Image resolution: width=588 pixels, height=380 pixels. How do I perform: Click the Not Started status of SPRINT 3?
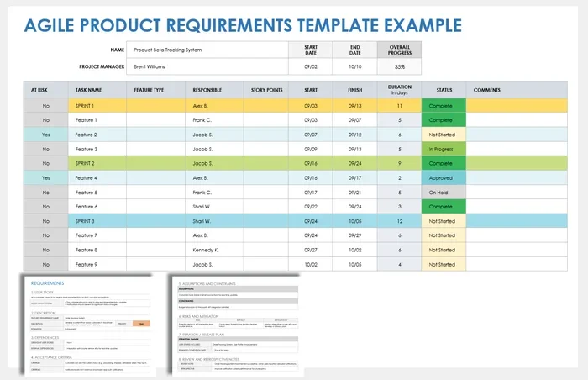444,221
